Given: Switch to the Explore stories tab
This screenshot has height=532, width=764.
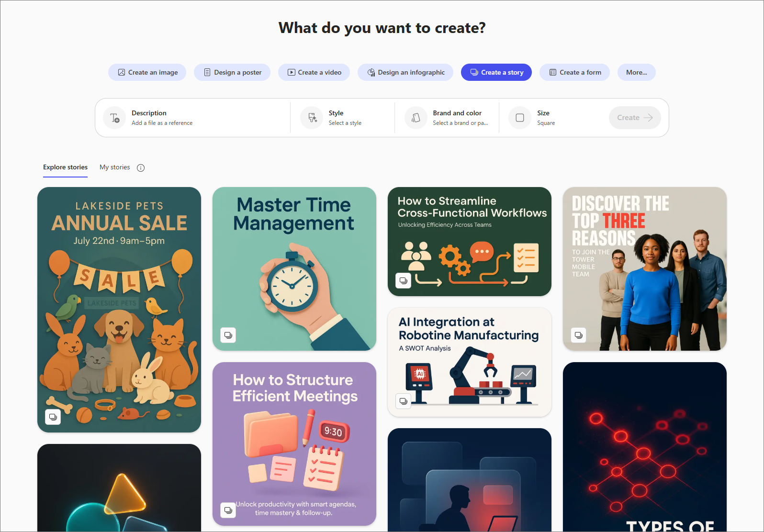Looking at the screenshot, I should point(65,167).
